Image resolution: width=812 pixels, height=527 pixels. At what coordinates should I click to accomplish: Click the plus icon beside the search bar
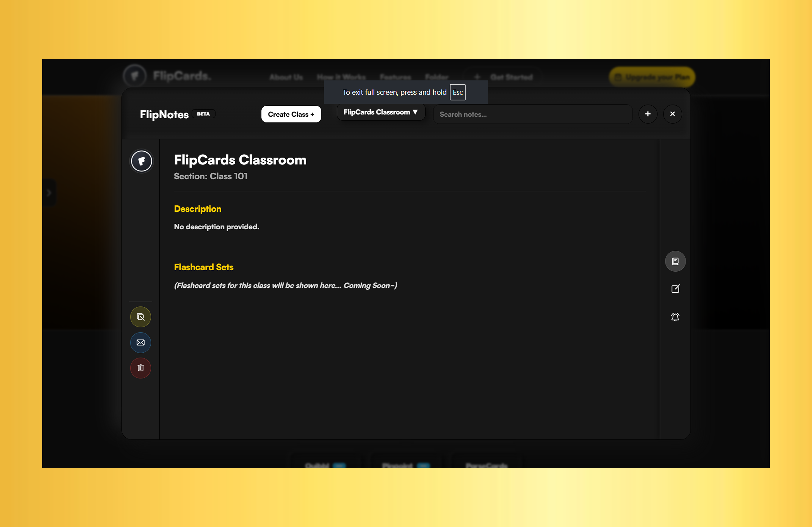click(648, 114)
